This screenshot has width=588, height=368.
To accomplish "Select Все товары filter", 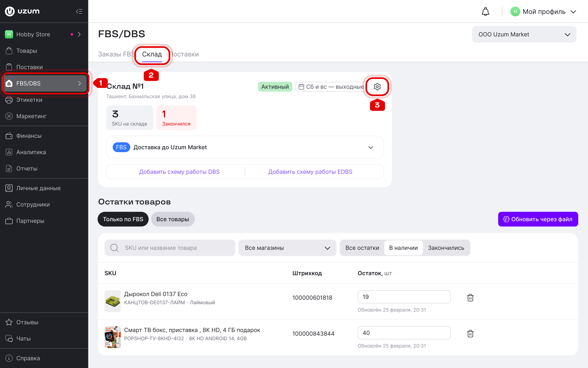I will pyautogui.click(x=173, y=219).
